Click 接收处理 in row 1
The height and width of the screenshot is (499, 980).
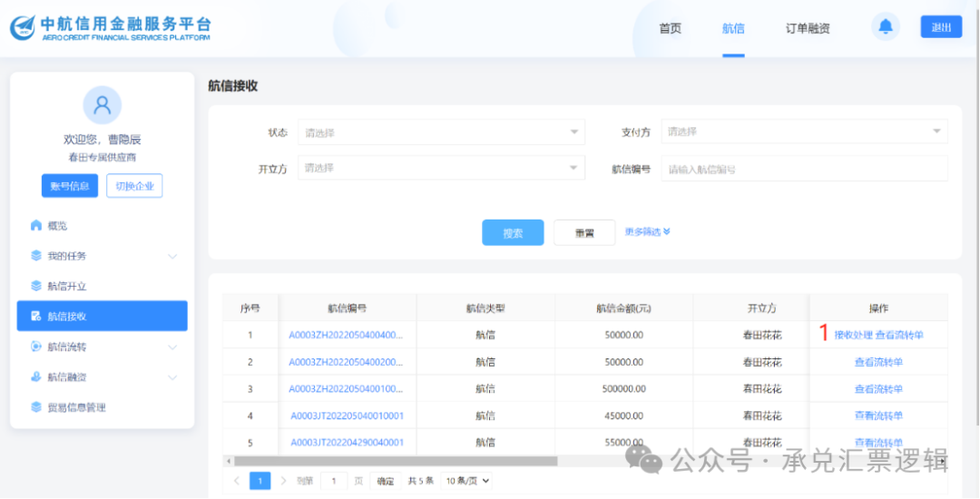853,335
